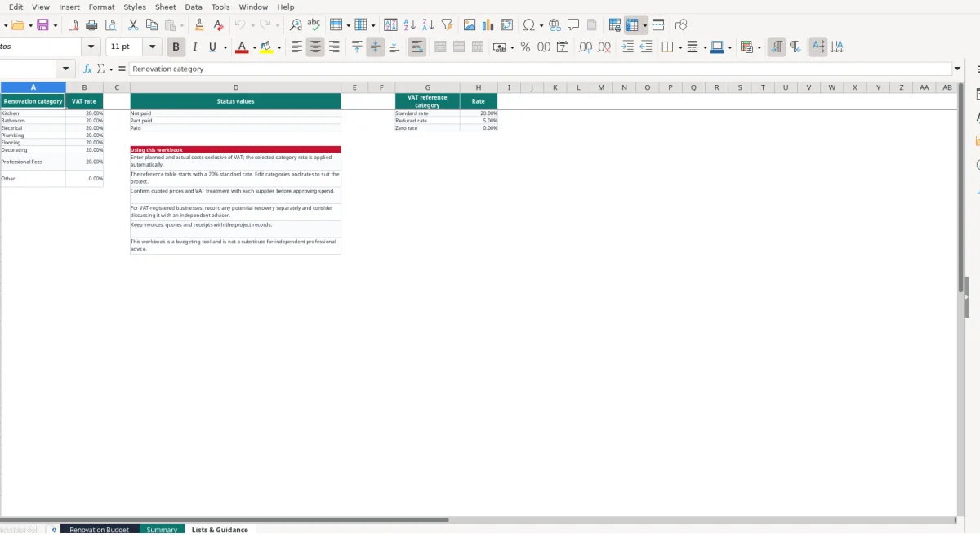Remove a decimal place
Viewport: 980px width, 551px height.
pyautogui.click(x=604, y=47)
